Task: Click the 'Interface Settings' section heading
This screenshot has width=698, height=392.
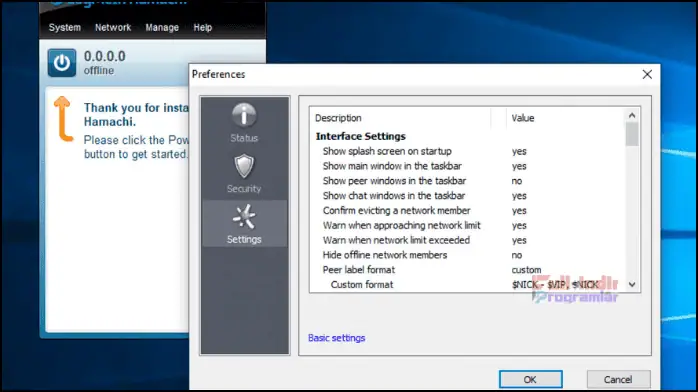Action: point(361,136)
